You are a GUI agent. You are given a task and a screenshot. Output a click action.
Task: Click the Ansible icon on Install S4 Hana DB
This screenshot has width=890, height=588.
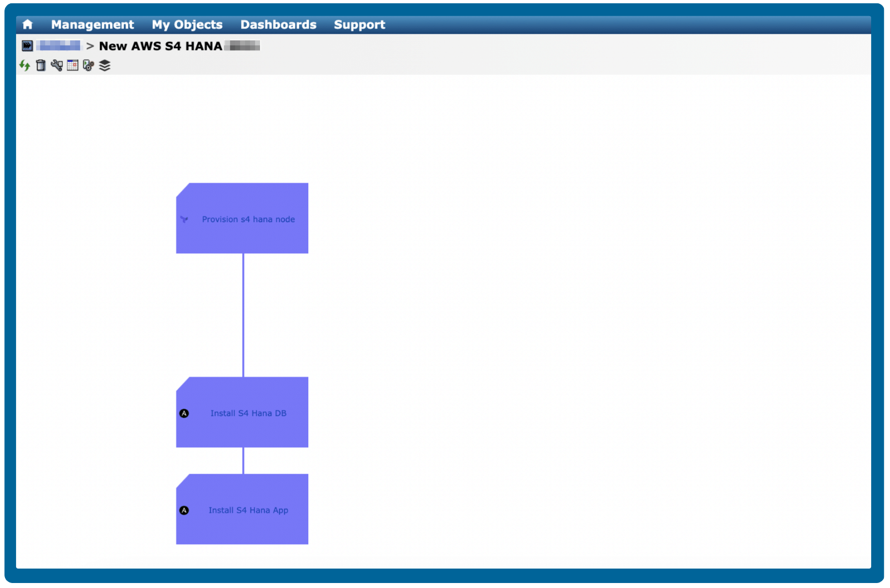[184, 413]
